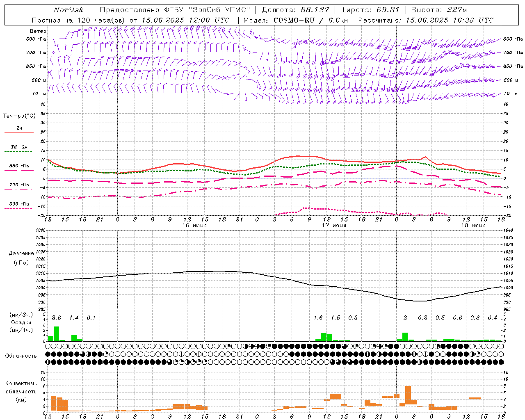Click the "Предоставлено ФГБУ ЗапСиб УГМС" provider text
Image resolution: width=525 pixels, height=420 pixels.
[x=175, y=10]
